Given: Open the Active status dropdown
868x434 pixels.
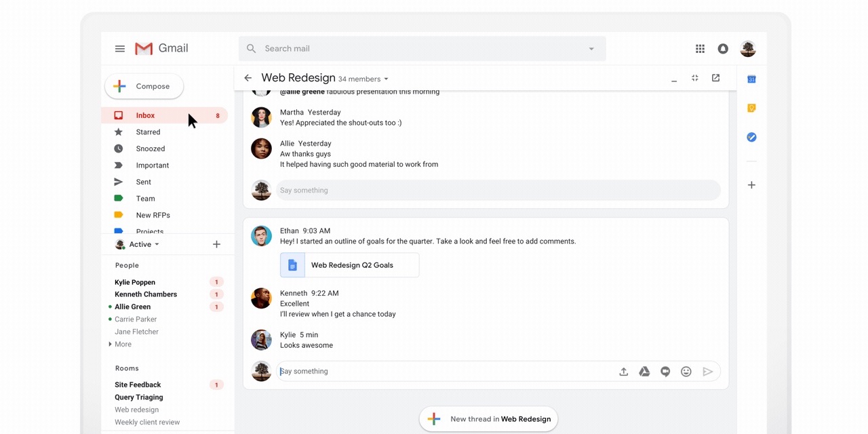Looking at the screenshot, I should (138, 244).
